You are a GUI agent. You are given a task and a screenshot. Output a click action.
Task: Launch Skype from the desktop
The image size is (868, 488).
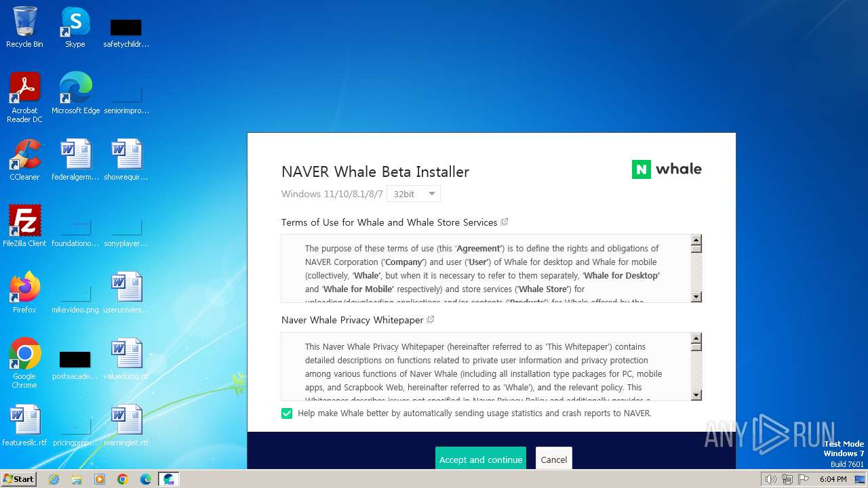click(75, 27)
